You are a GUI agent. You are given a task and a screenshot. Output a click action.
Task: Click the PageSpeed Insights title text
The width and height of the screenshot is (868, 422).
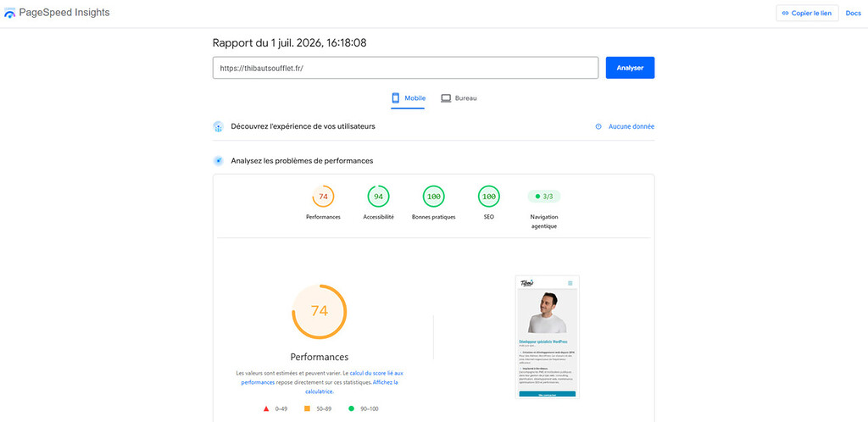click(64, 13)
